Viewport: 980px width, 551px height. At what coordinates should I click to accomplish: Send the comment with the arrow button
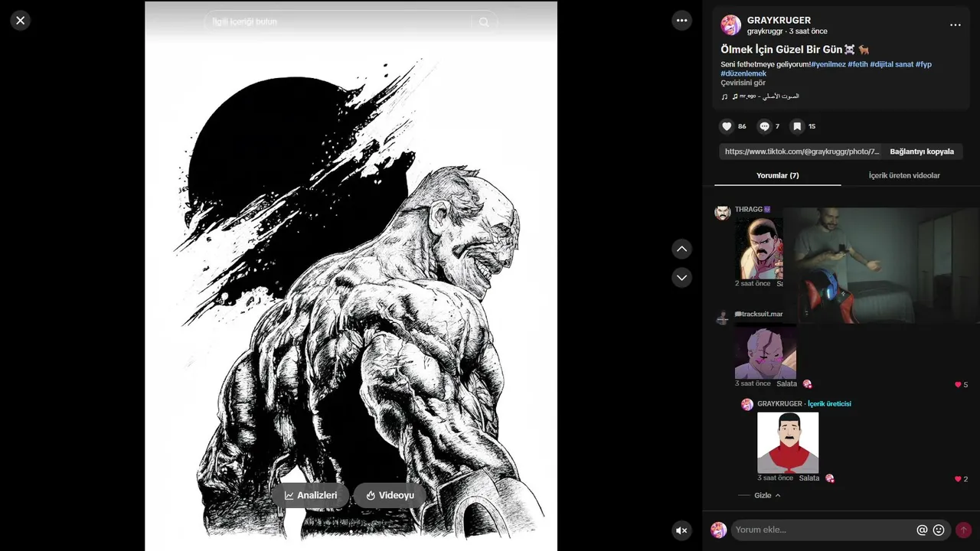(x=963, y=530)
